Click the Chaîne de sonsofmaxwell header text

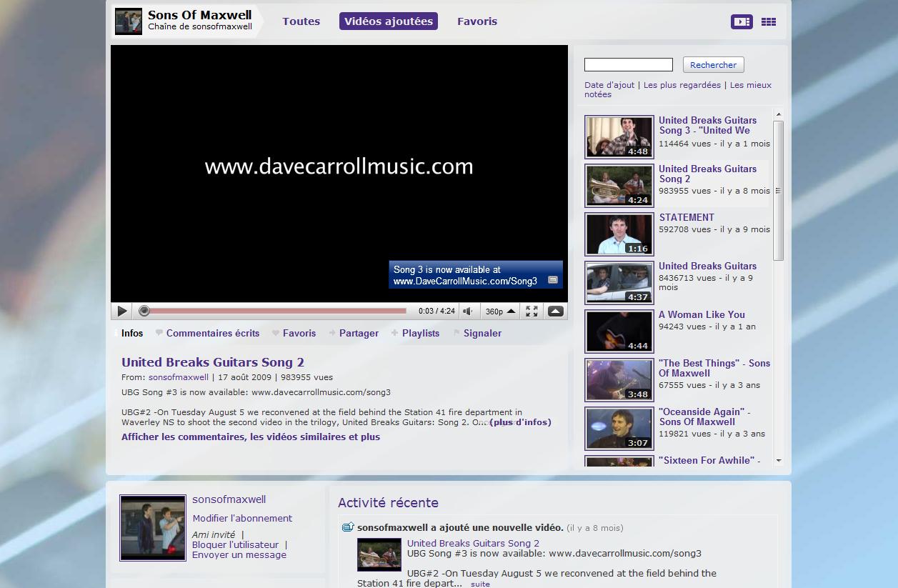(x=200, y=27)
